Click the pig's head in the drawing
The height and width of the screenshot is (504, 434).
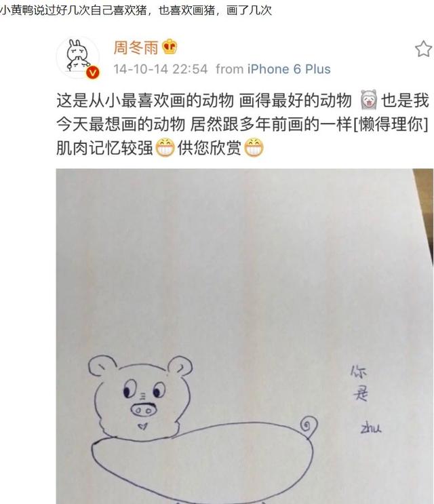[140, 397]
